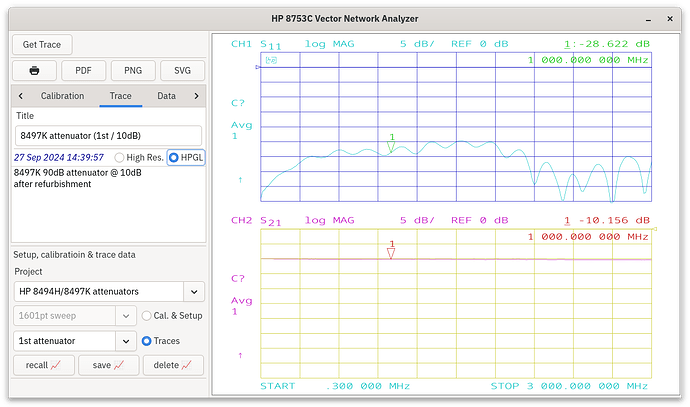Click the CH2 S21 label on lower plot
The image size is (690, 407).
tap(256, 221)
